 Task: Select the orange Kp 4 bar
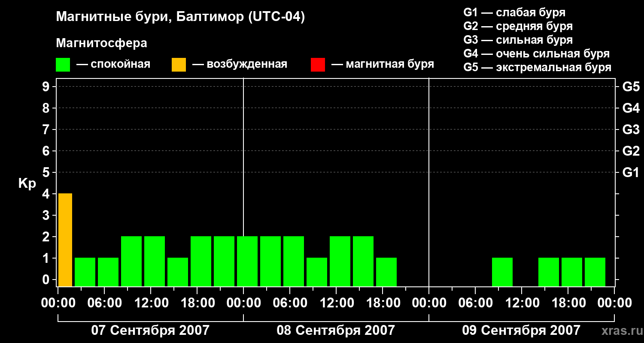[x=65, y=240]
